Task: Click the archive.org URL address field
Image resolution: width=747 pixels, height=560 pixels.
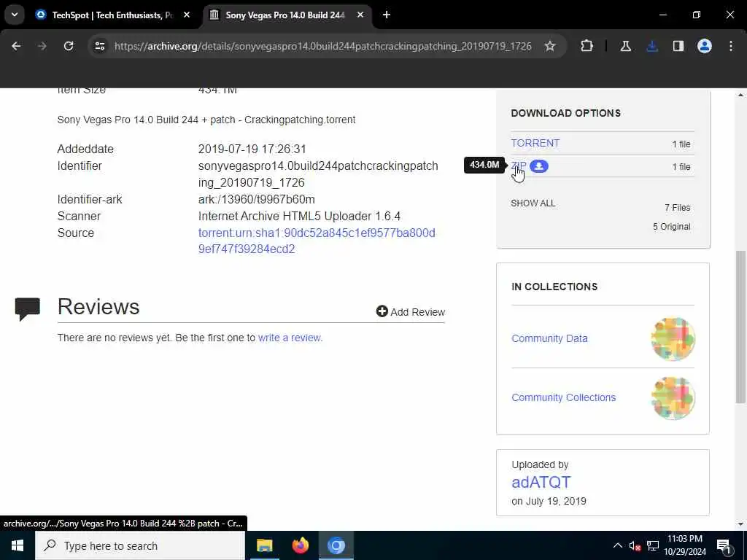Action: pyautogui.click(x=323, y=46)
